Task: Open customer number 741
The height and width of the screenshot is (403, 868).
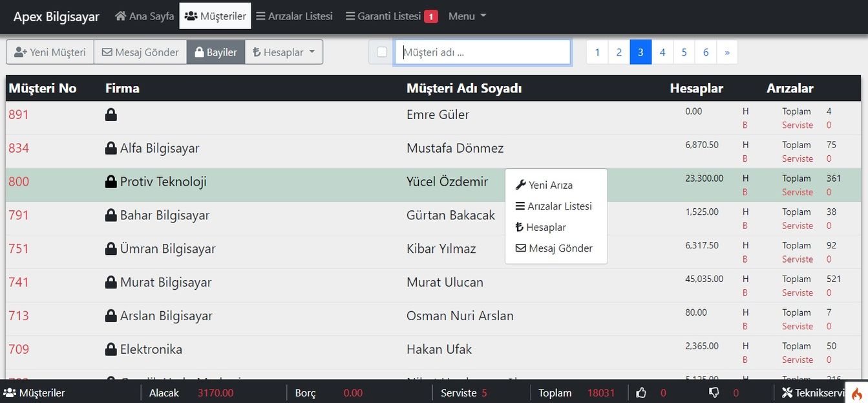Action: point(19,283)
